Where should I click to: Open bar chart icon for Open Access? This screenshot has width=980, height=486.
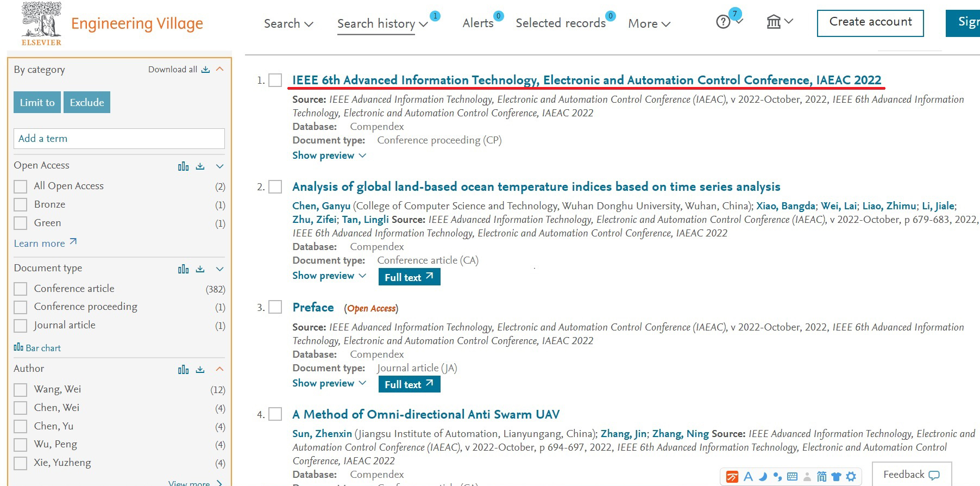[x=184, y=166]
